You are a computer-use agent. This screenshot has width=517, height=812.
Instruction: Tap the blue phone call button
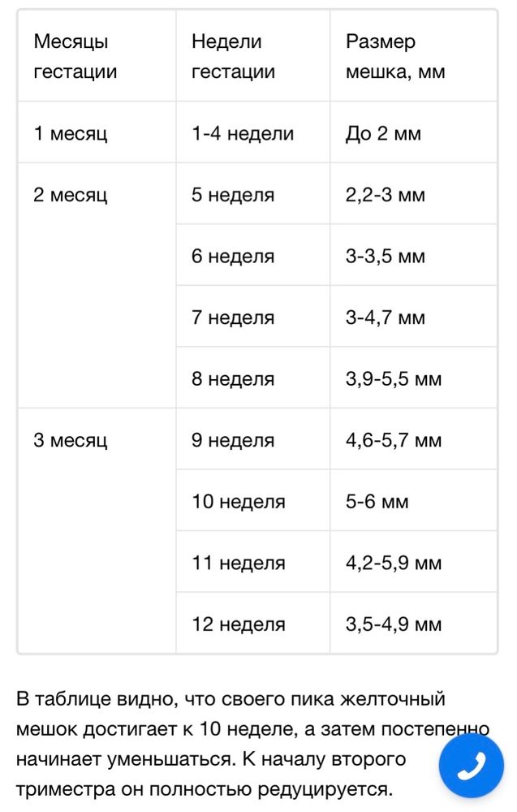[x=473, y=766]
